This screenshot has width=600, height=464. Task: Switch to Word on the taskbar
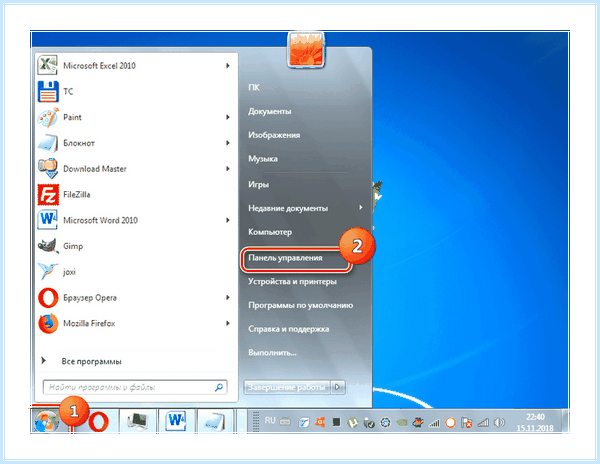pos(176,421)
